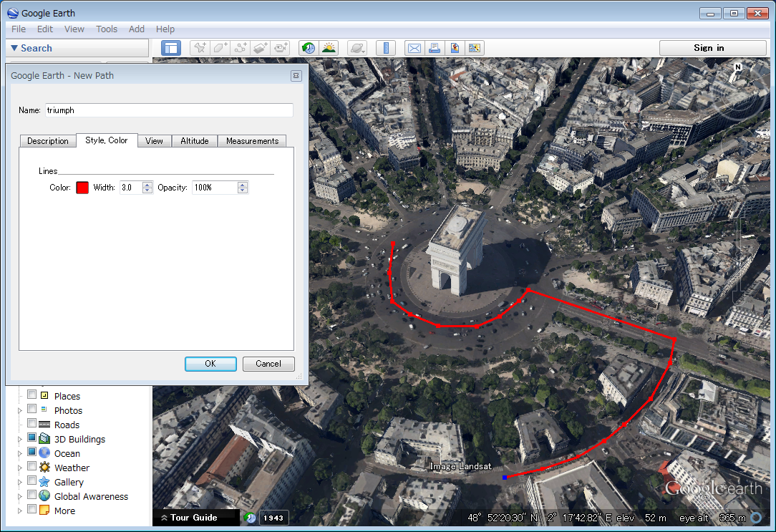Image resolution: width=776 pixels, height=532 pixels.
Task: Click the Opacity value field
Action: [x=215, y=188]
